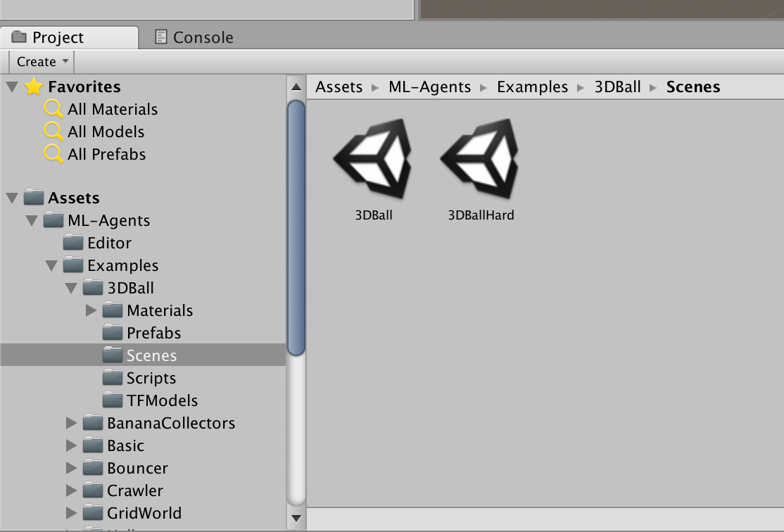
Task: Collapse the Favorites section
Action: [x=12, y=87]
